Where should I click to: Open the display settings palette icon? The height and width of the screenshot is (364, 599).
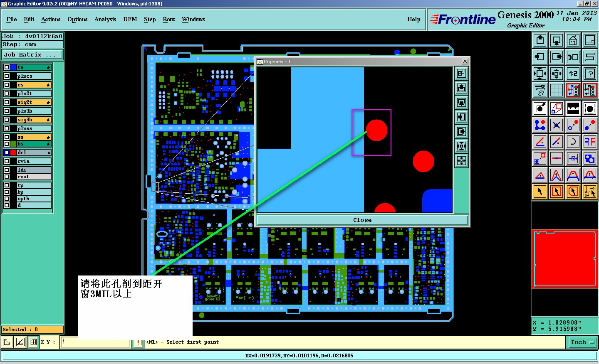[540, 90]
